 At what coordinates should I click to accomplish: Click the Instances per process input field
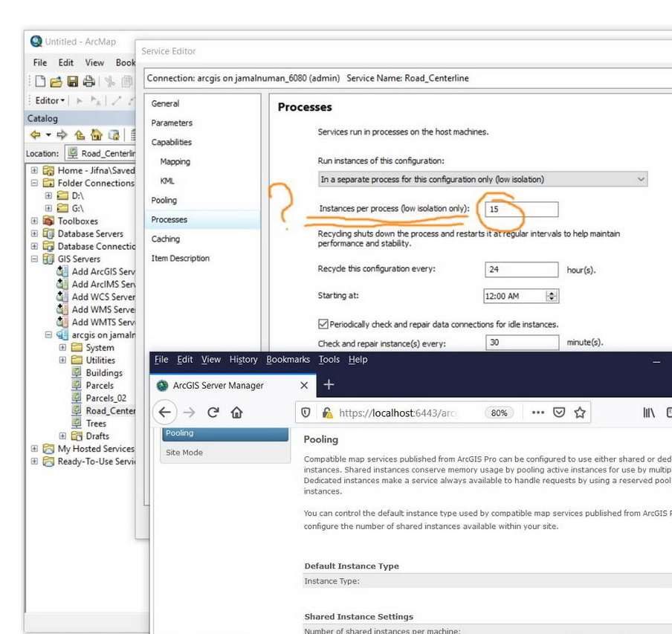click(522, 210)
